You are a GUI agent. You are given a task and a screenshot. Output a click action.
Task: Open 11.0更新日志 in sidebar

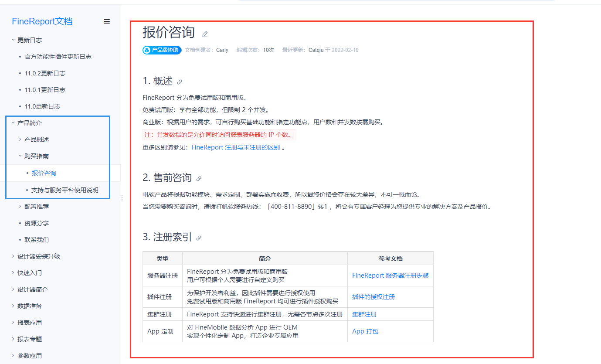click(42, 106)
